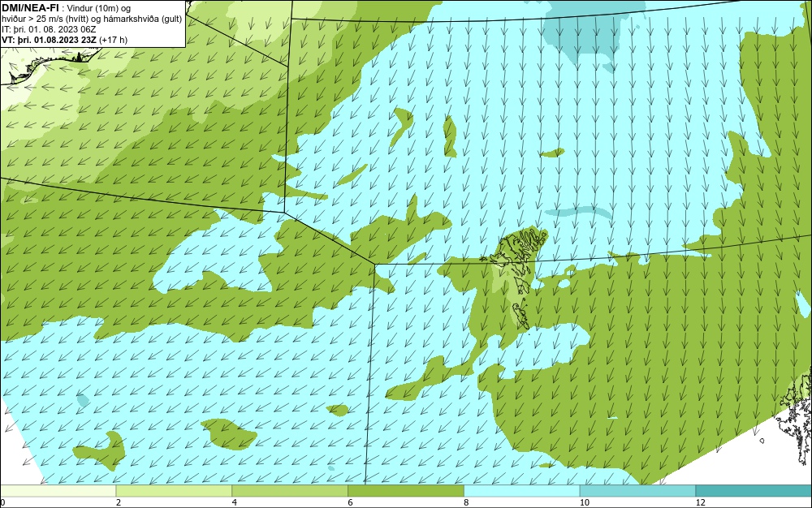Click the legend scale label 6
This screenshot has width=812, height=508.
pos(350,502)
